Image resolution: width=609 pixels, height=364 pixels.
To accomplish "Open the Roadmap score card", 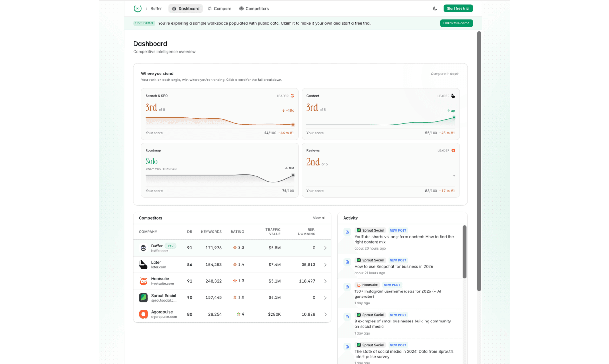I will [220, 170].
